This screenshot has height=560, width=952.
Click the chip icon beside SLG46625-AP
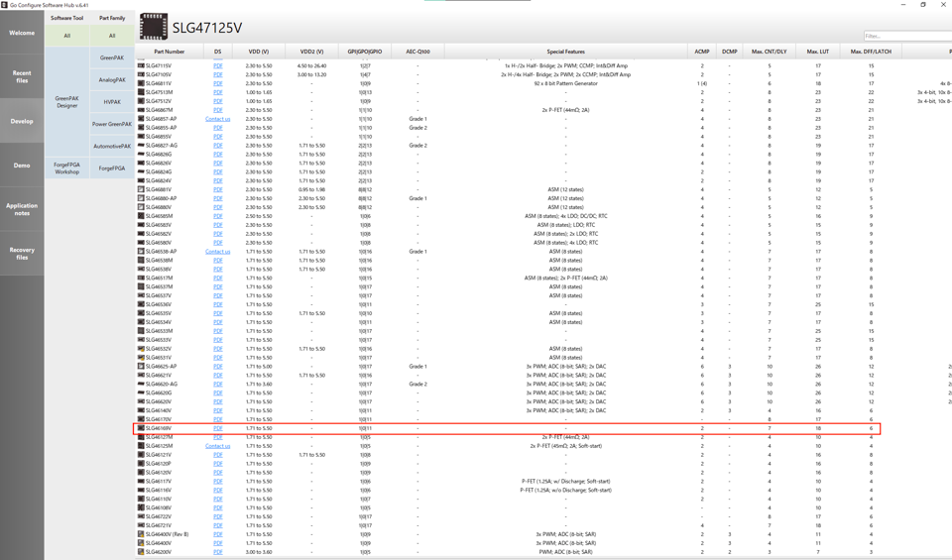pyautogui.click(x=141, y=367)
